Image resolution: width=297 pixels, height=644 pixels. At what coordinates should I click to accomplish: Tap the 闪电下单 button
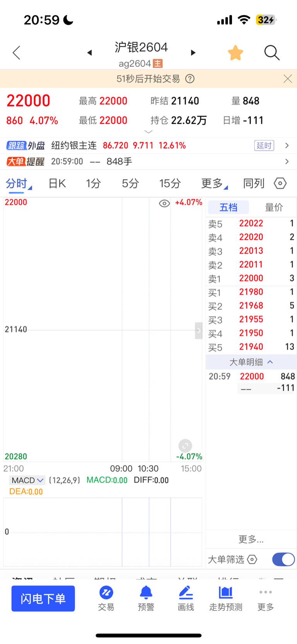pos(43,599)
